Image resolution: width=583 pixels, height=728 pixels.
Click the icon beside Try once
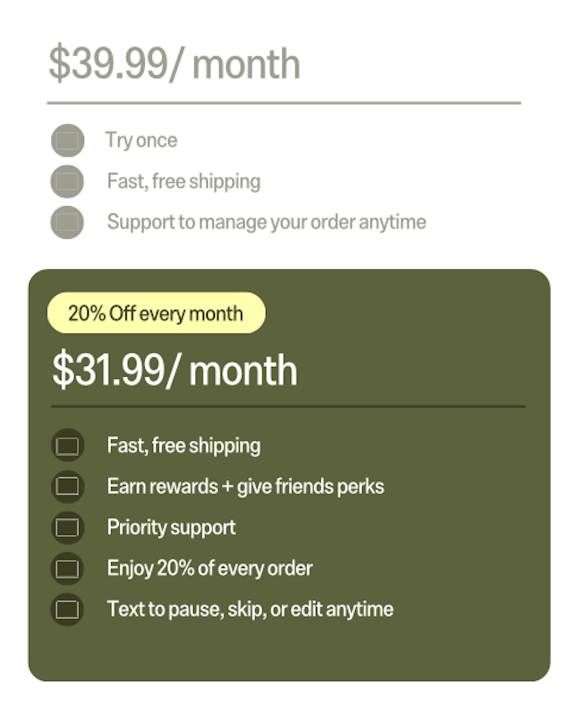67,140
